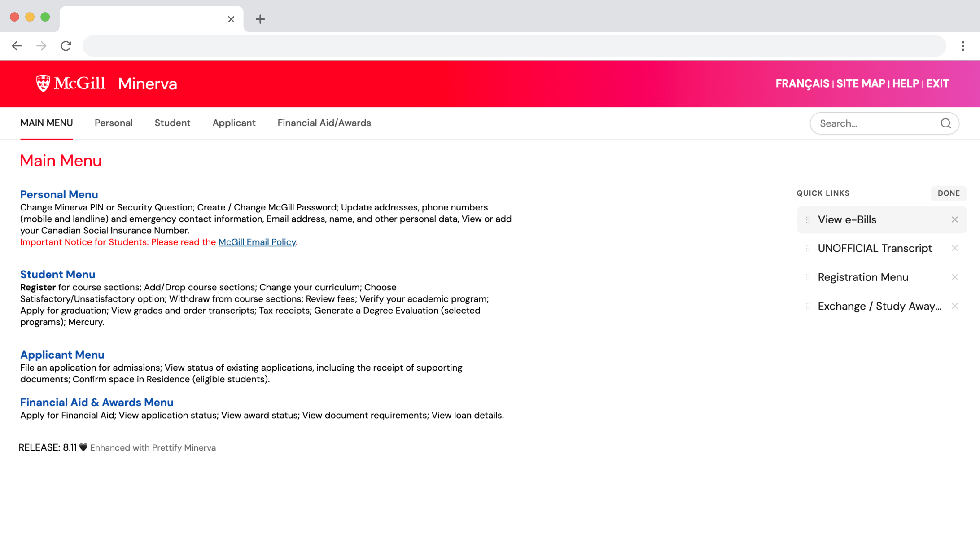The height and width of the screenshot is (543, 980).
Task: Click the search magnifier icon
Action: pyautogui.click(x=945, y=123)
